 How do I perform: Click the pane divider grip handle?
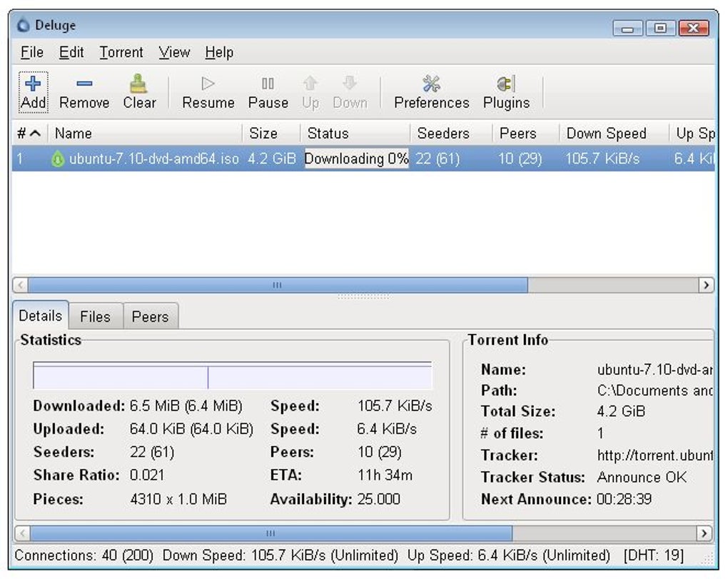(x=363, y=296)
